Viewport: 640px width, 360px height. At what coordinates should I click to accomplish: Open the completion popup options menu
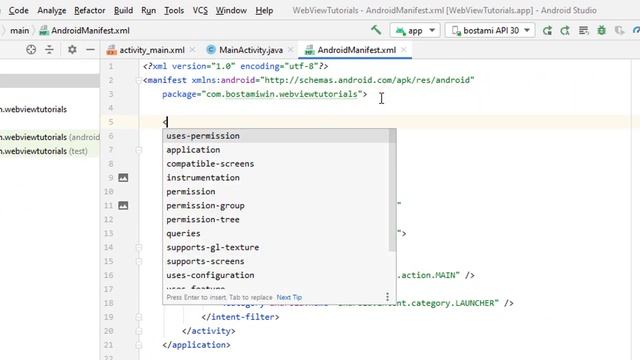click(387, 297)
